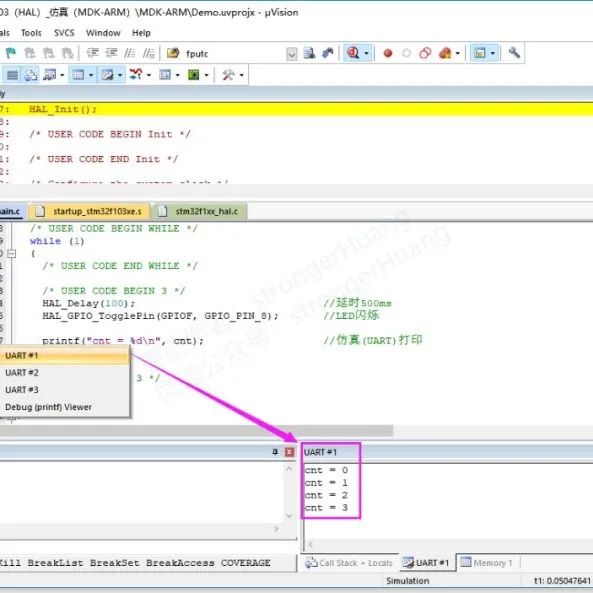Switch to Memory 1 tab
The image size is (593, 593).
click(x=487, y=563)
